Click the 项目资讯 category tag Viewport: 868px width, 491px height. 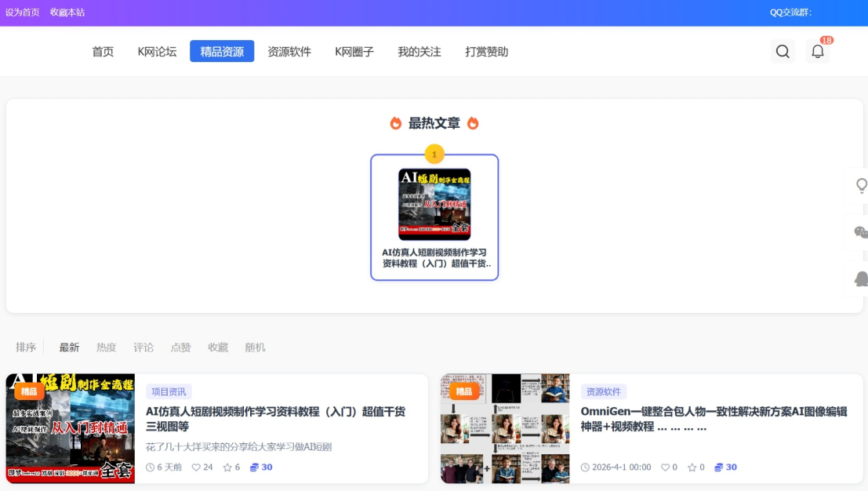click(x=169, y=392)
